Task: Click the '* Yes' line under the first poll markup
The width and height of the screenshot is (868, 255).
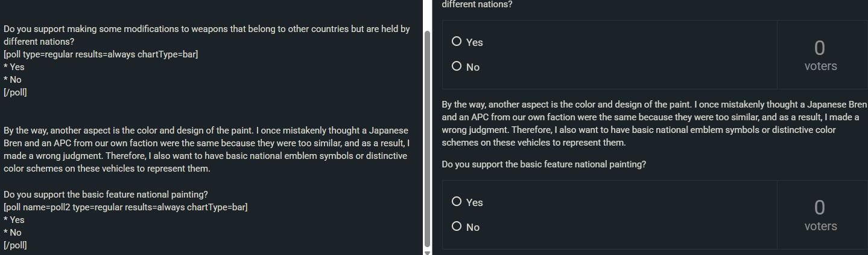Action: point(14,67)
